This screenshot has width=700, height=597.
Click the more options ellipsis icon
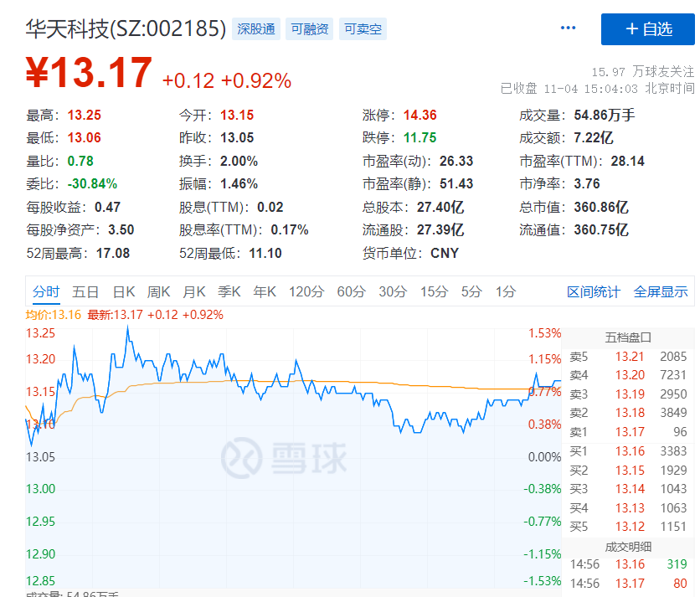(x=568, y=28)
